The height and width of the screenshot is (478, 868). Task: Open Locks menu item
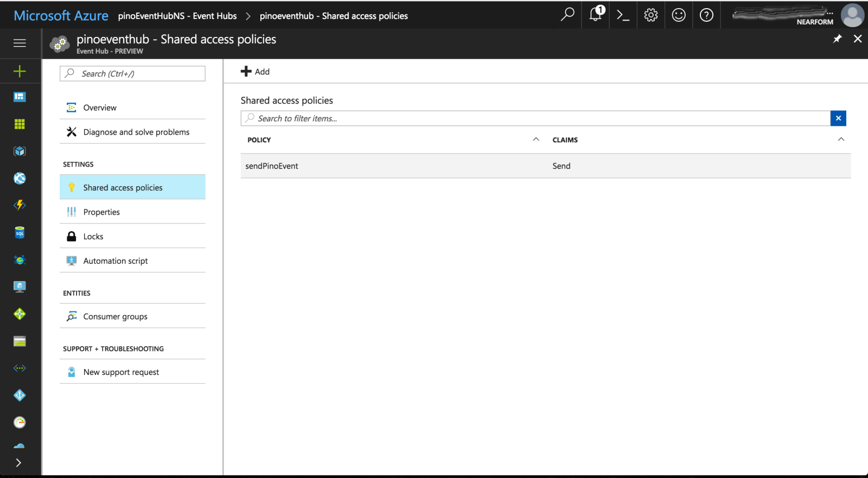(132, 236)
